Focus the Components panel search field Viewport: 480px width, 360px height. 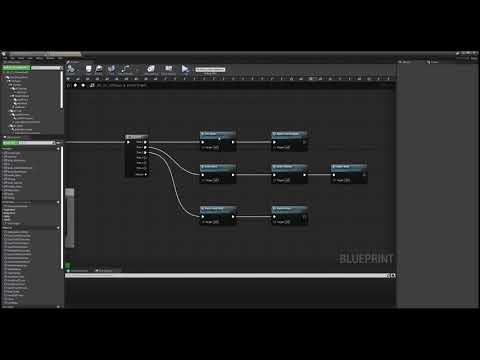46,68
